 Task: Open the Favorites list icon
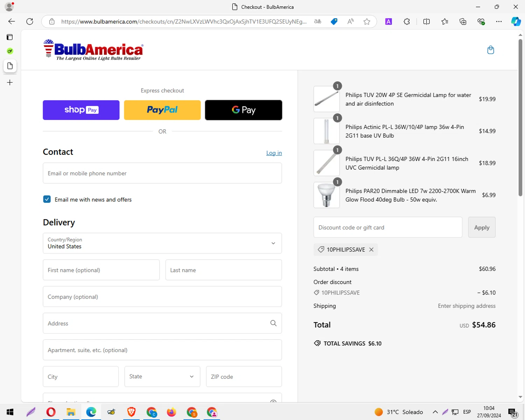(444, 21)
